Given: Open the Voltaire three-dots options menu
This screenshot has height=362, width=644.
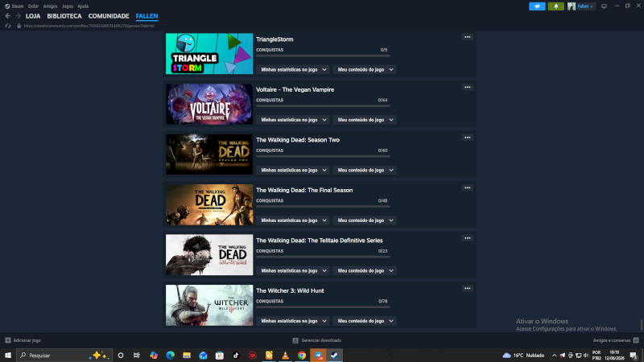Looking at the screenshot, I should tap(468, 87).
